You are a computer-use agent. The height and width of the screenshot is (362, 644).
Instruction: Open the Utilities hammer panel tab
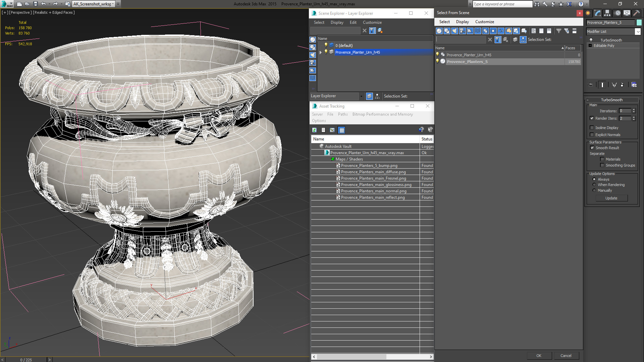636,13
